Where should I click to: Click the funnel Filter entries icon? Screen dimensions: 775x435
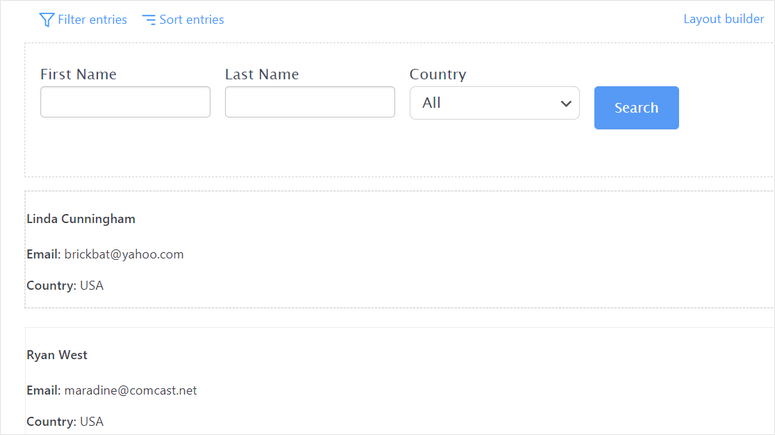coord(46,20)
